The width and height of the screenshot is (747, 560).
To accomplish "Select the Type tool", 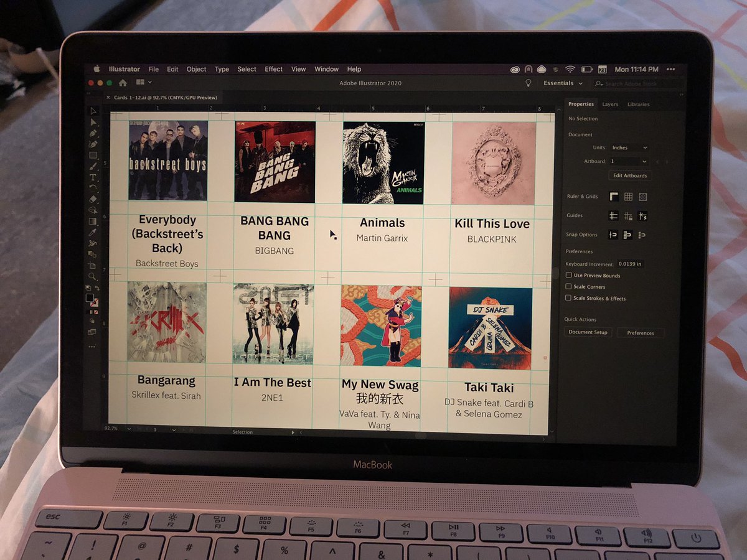I will pyautogui.click(x=93, y=177).
